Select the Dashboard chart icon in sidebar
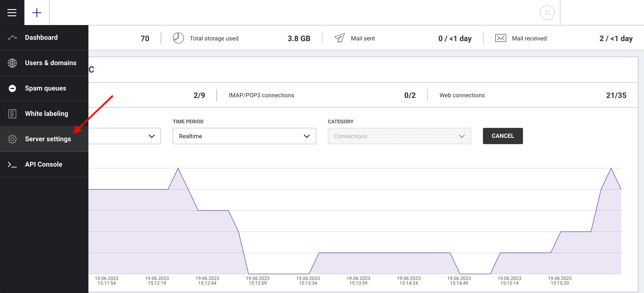 click(12, 38)
